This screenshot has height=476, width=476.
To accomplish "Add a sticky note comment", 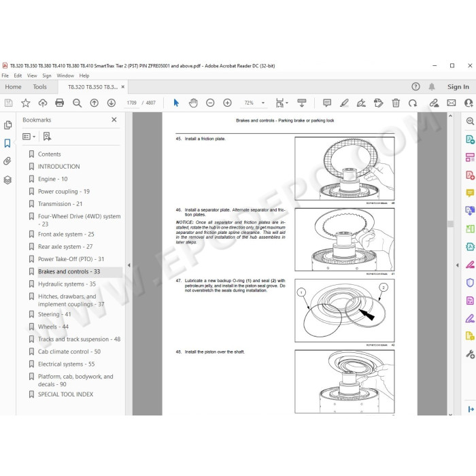I will tap(327, 103).
